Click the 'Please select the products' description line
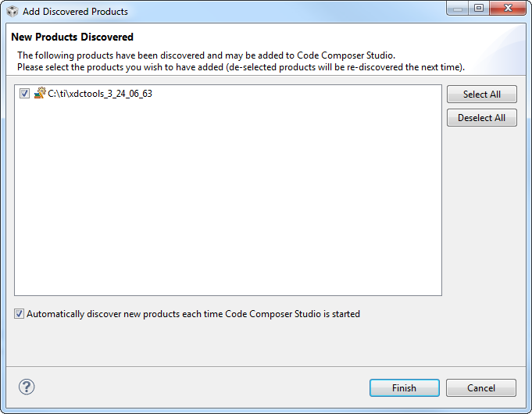 [241, 67]
